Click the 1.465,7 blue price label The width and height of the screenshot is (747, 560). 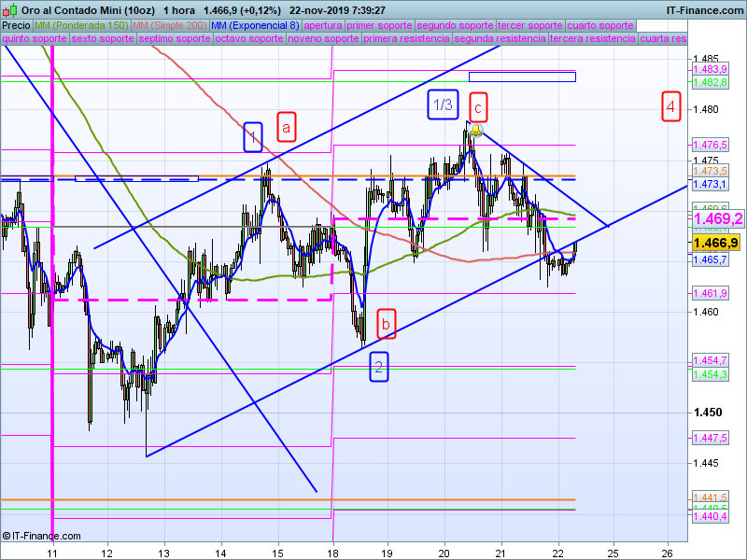click(x=710, y=259)
